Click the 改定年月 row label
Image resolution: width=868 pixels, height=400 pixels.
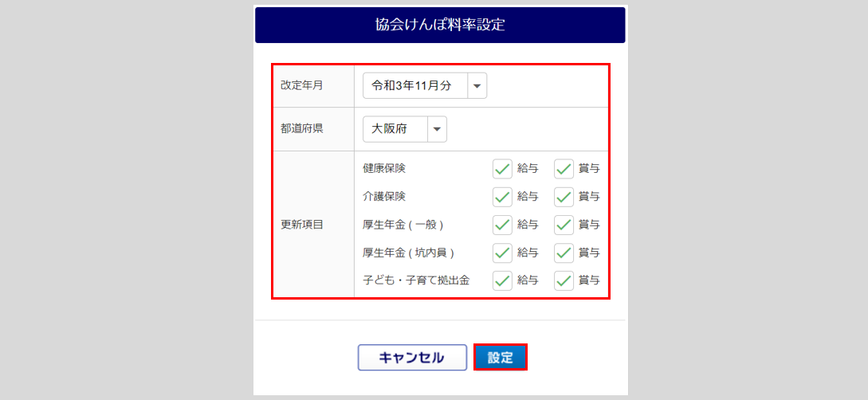tap(302, 85)
